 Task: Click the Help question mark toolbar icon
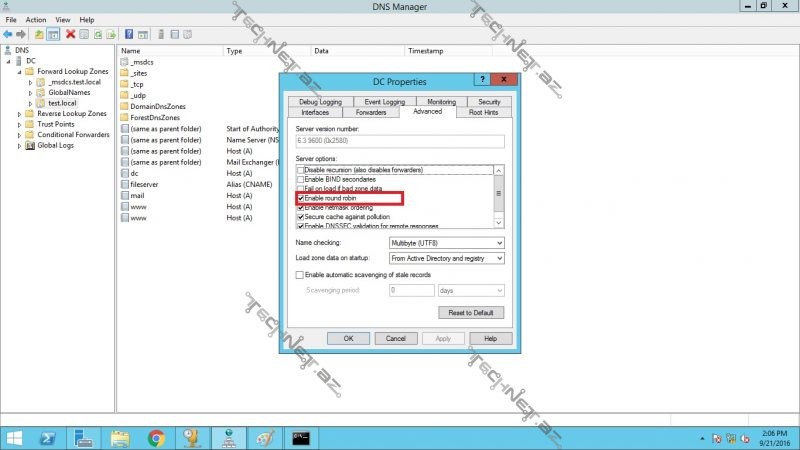click(129, 34)
